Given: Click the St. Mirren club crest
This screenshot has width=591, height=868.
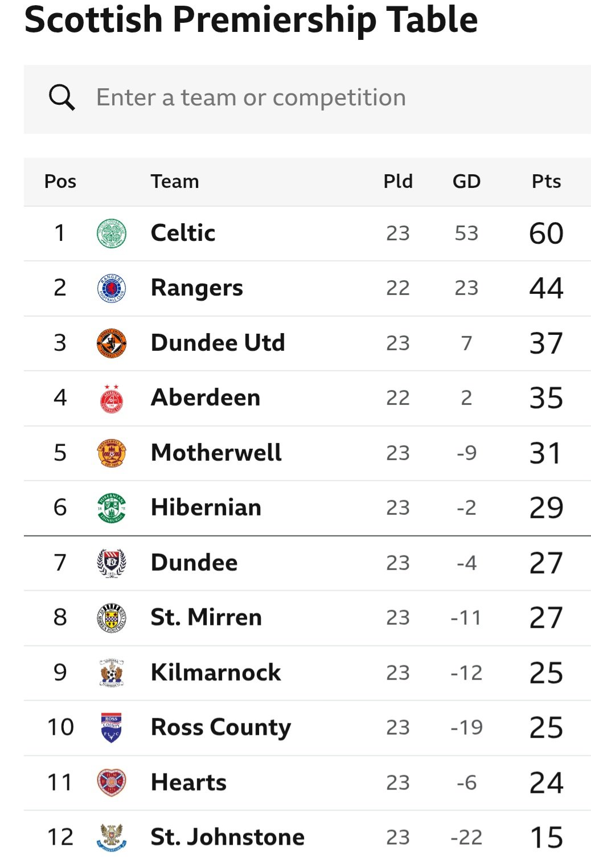Looking at the screenshot, I should point(112,618).
